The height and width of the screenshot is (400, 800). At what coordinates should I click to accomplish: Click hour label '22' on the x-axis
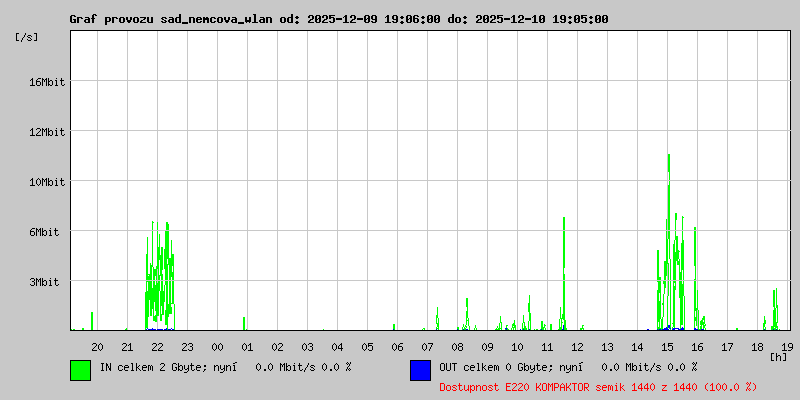(x=158, y=347)
